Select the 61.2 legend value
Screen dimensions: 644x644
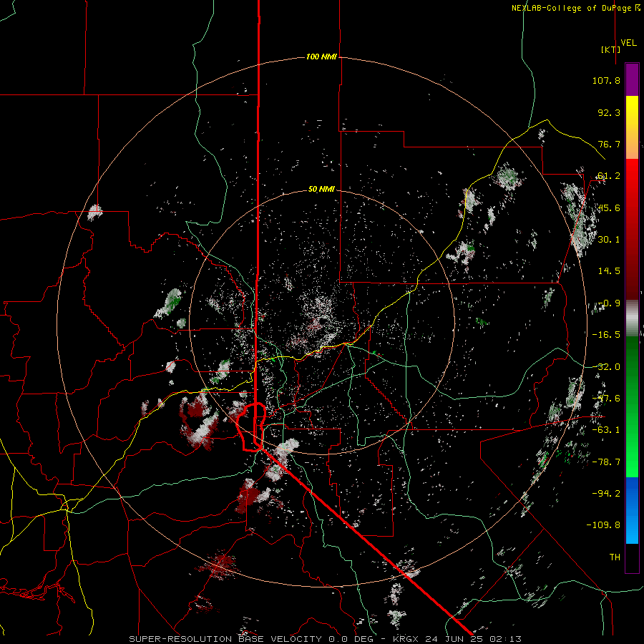(x=609, y=176)
